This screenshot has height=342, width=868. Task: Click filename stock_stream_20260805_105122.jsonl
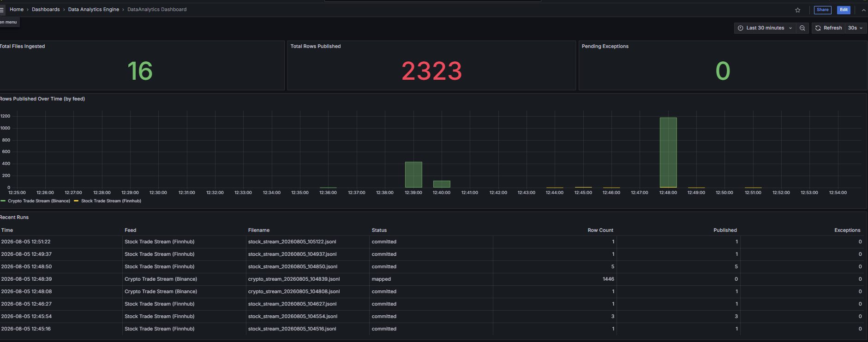(x=292, y=242)
